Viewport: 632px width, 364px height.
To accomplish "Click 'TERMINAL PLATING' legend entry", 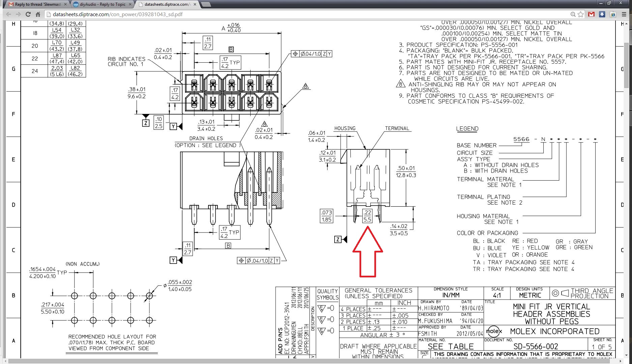I will [484, 197].
